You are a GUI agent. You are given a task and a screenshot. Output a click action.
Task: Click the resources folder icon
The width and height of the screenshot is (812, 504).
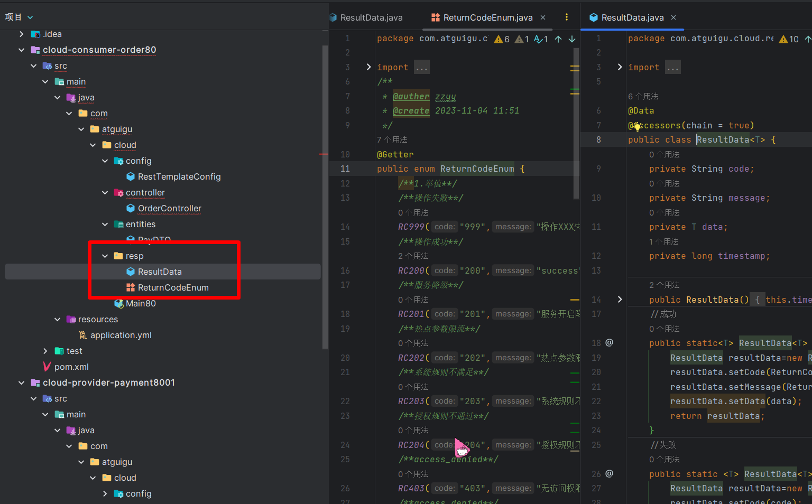click(71, 319)
